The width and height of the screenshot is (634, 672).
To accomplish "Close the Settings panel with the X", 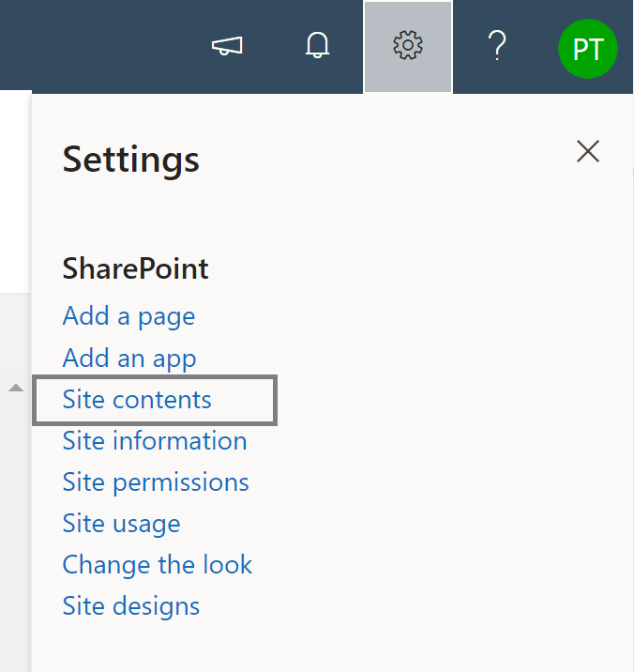I will (x=588, y=151).
